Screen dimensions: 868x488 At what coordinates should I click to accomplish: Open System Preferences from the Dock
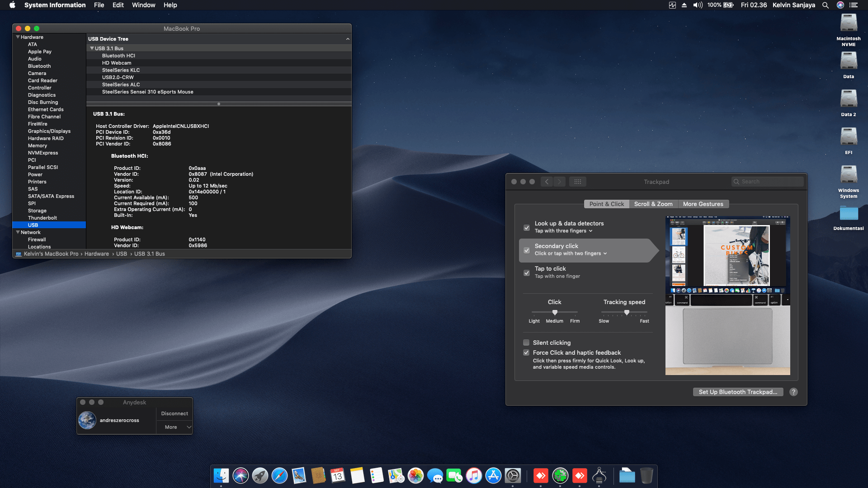[x=513, y=476]
